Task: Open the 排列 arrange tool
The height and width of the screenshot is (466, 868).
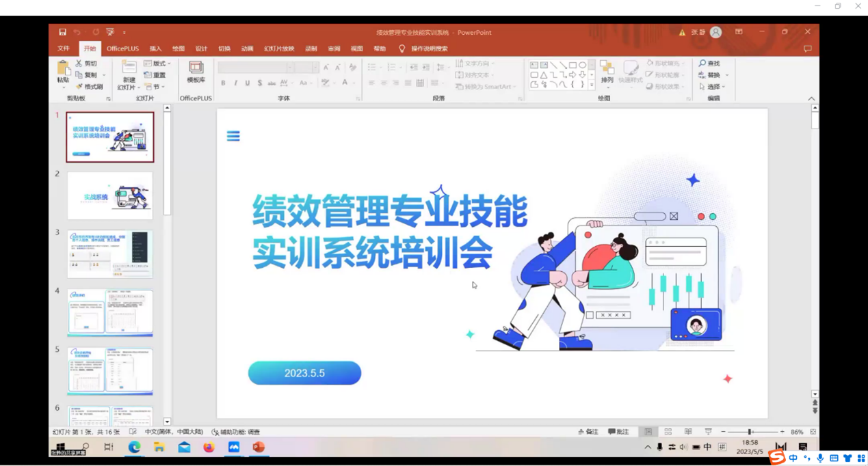Action: (x=607, y=72)
